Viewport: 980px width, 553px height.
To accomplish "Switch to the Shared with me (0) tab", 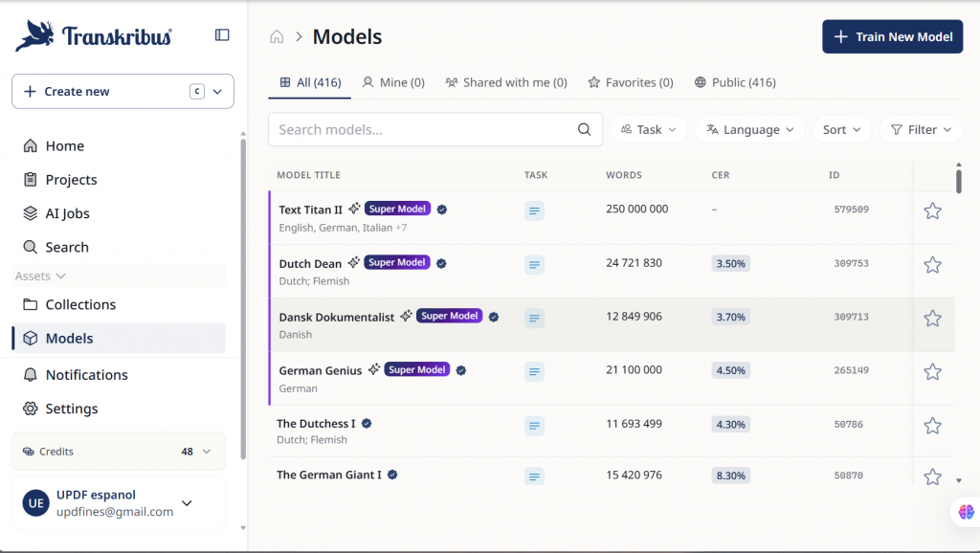I will point(505,82).
